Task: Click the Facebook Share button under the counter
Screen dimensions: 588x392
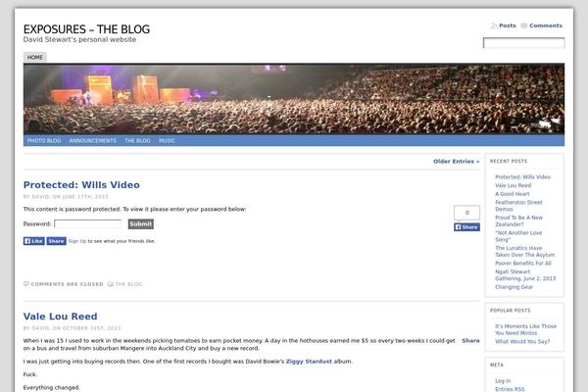Action: click(466, 227)
